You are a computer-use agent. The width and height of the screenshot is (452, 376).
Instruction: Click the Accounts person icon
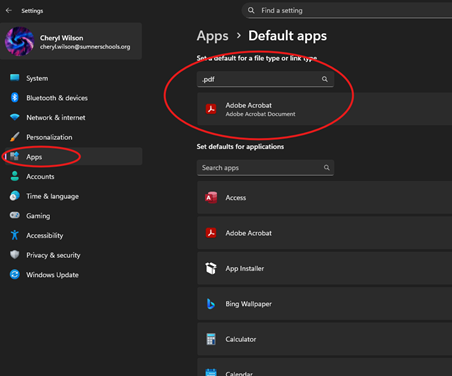(x=15, y=176)
